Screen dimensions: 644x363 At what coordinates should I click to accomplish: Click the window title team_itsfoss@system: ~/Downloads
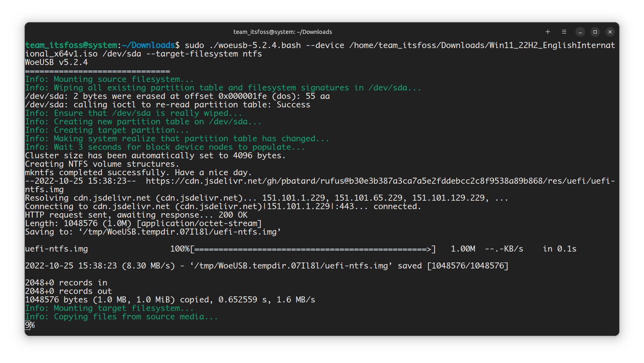tap(283, 32)
